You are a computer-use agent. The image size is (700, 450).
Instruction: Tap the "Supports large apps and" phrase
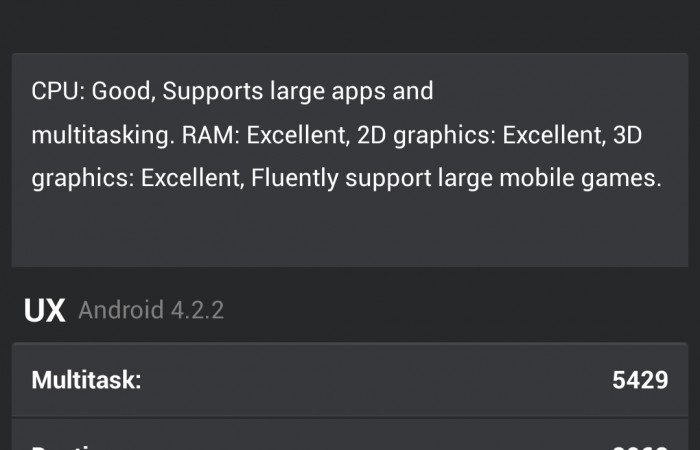coord(298,92)
